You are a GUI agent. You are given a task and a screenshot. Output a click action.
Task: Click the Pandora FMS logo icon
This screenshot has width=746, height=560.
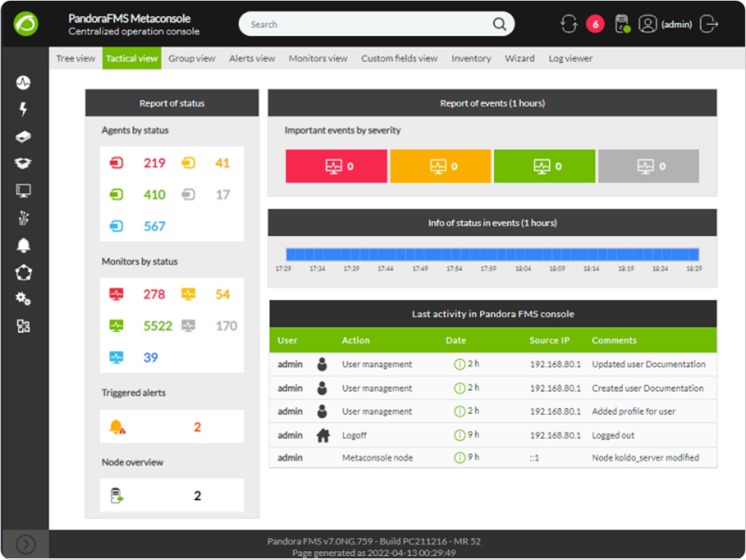point(26,24)
